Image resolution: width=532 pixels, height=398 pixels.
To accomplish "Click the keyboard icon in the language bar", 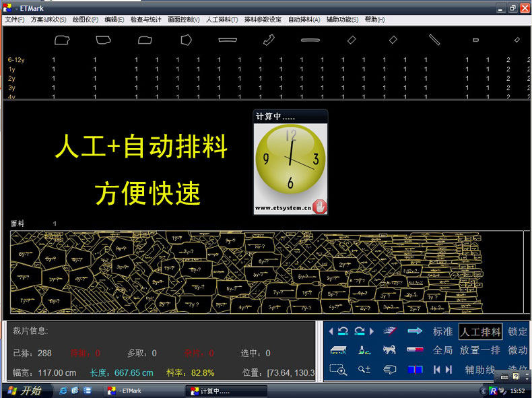I will (x=504, y=376).
